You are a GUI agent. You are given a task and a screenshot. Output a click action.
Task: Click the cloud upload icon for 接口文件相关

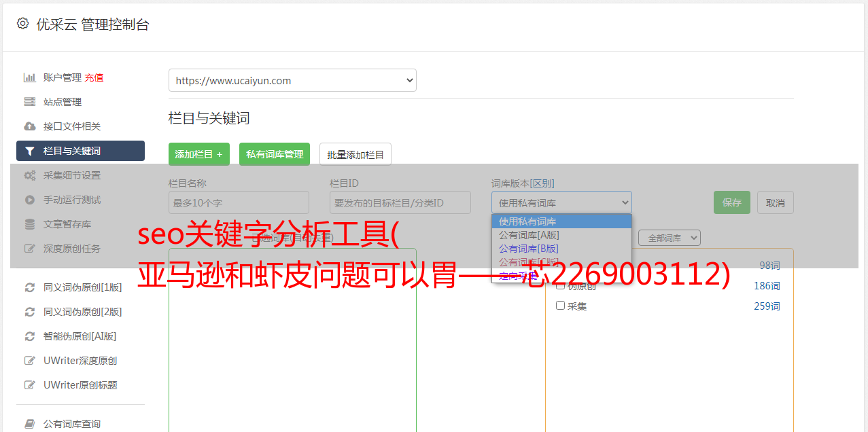coord(29,126)
